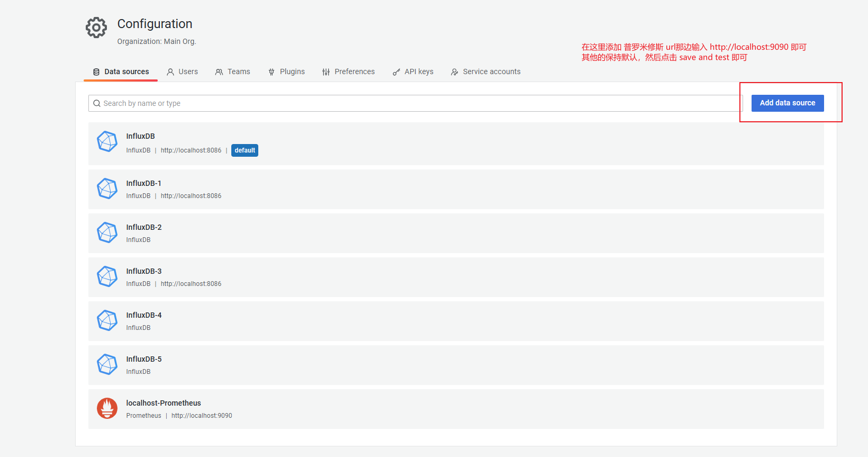Click the Users person icon

click(x=170, y=72)
